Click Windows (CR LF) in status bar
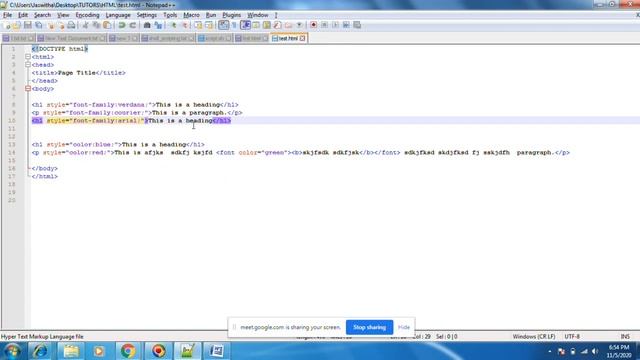The height and width of the screenshot is (360, 640). pyautogui.click(x=534, y=337)
